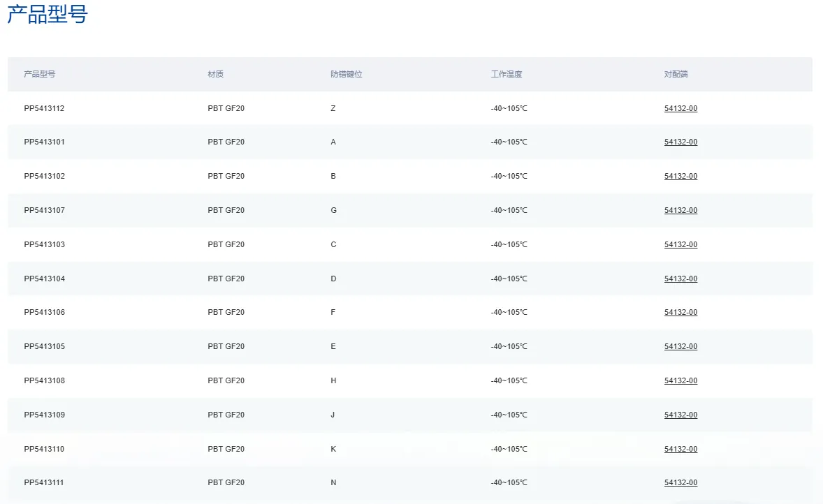
Task: Click PBT GF20 in PP5413112 row
Action: (x=226, y=109)
